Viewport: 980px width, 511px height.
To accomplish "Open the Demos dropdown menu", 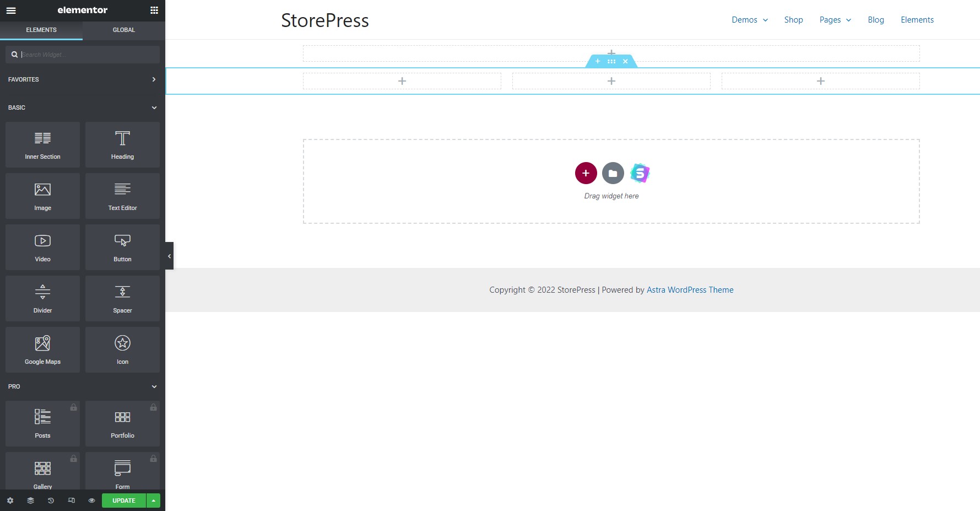I will coord(749,20).
